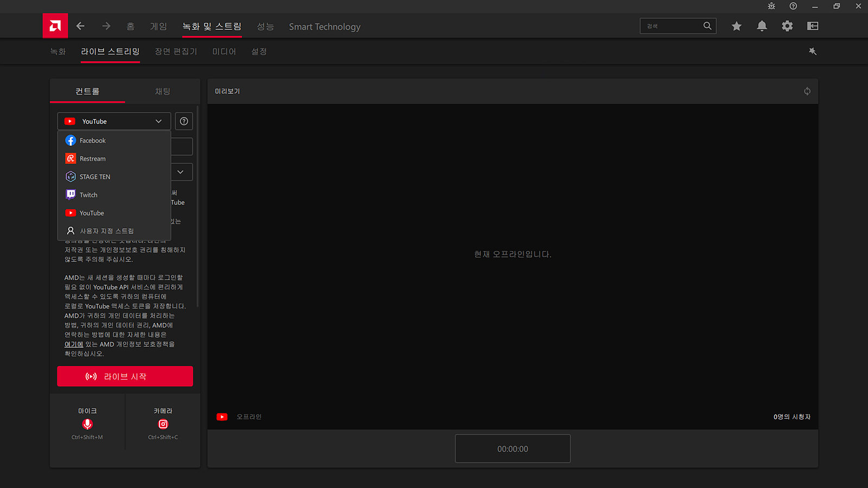Toggle the camera on or off
Viewport: 868px width, 488px height.
[163, 424]
